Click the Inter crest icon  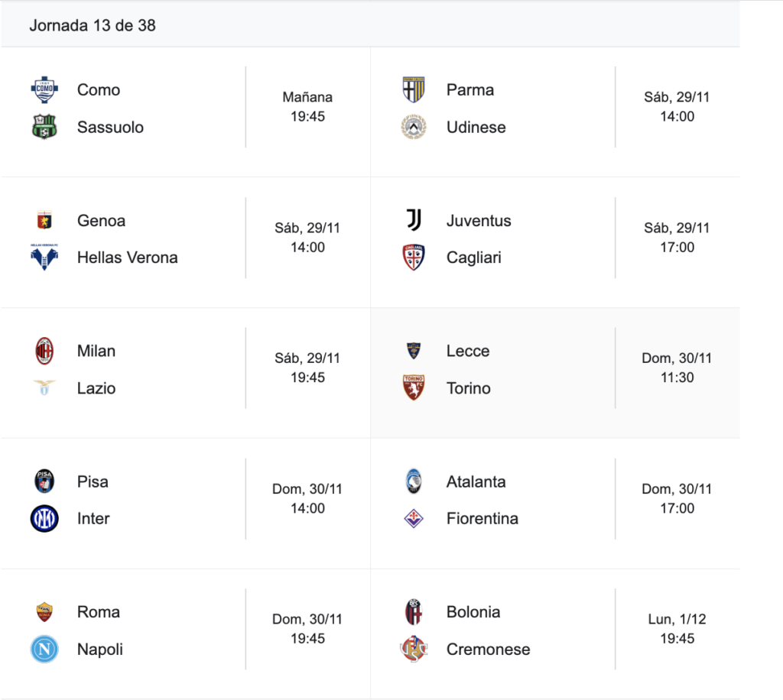tap(44, 519)
